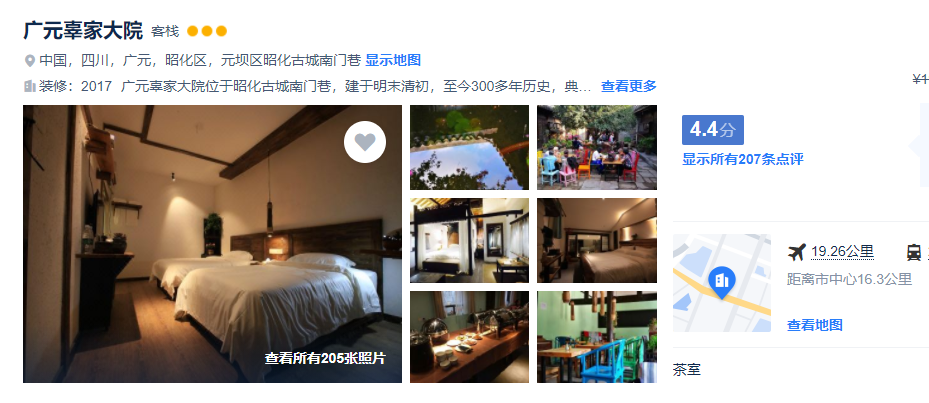929x403 pixels.
Task: Open 显示所有207条点评 reviews link
Action: pyautogui.click(x=742, y=159)
